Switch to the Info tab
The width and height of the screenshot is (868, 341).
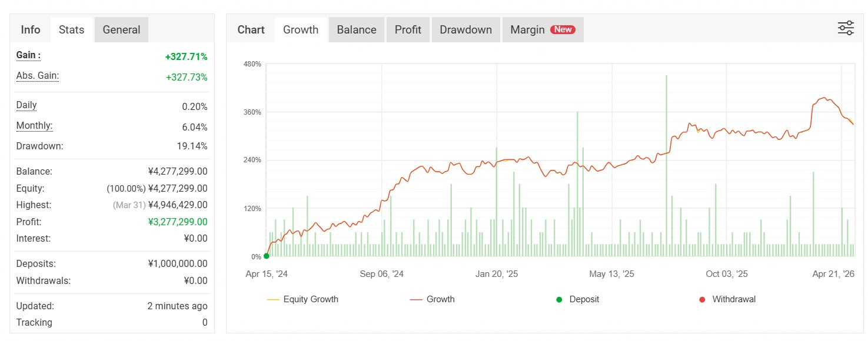[31, 29]
